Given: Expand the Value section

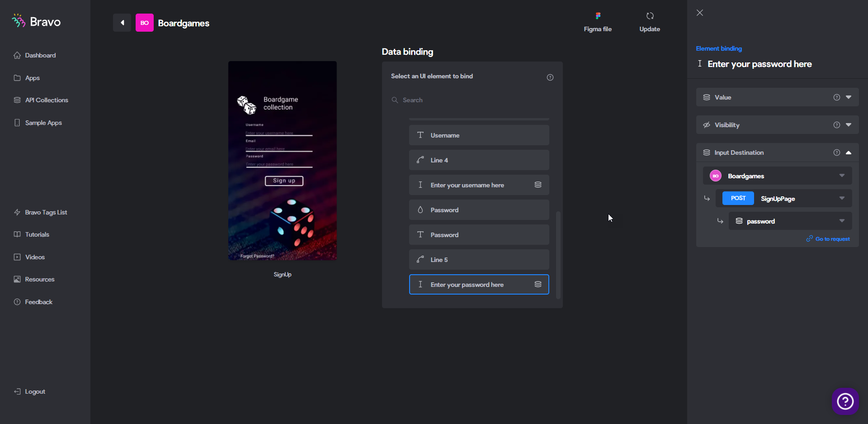Looking at the screenshot, I should 849,97.
